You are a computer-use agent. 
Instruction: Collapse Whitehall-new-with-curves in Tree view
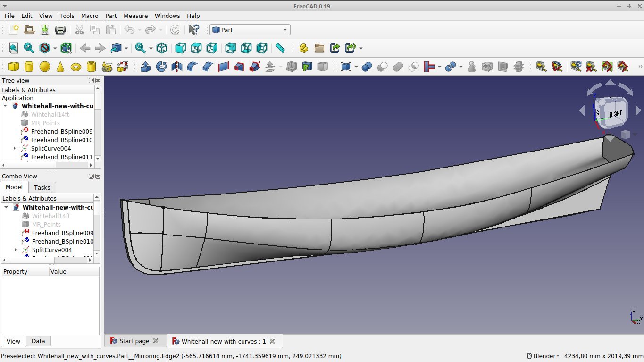click(5, 106)
